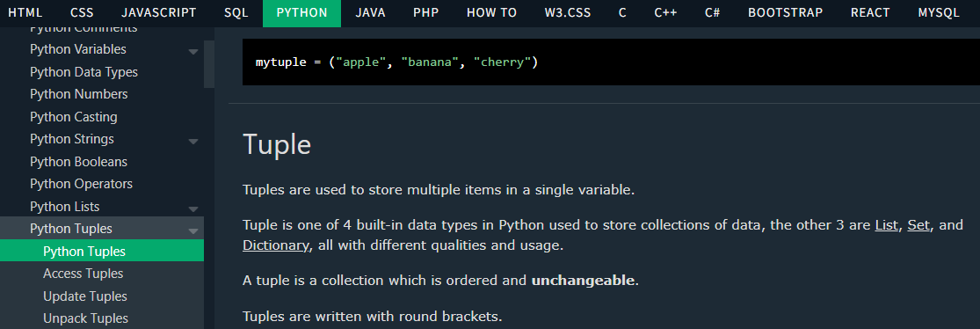The height and width of the screenshot is (329, 980).
Task: Collapse the Python Tuples submenu arrow
Action: coord(193,230)
